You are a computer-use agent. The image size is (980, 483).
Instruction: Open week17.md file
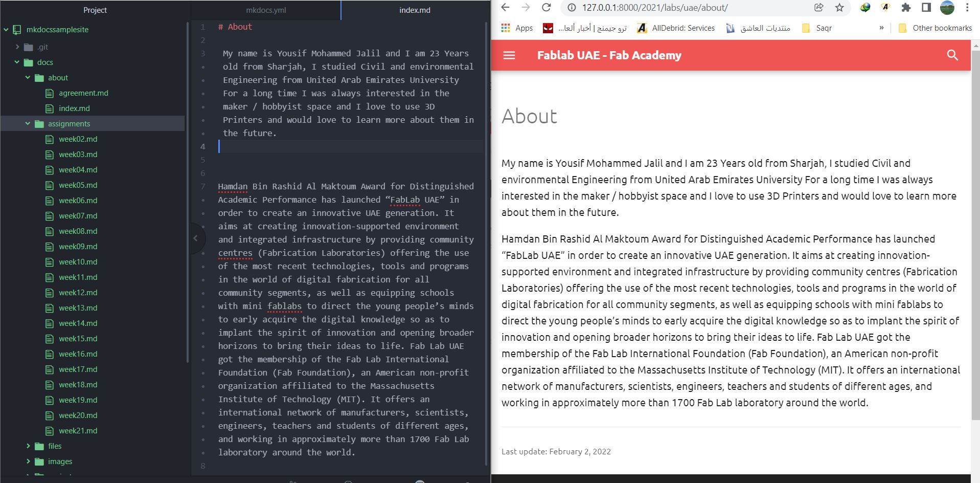coord(78,369)
